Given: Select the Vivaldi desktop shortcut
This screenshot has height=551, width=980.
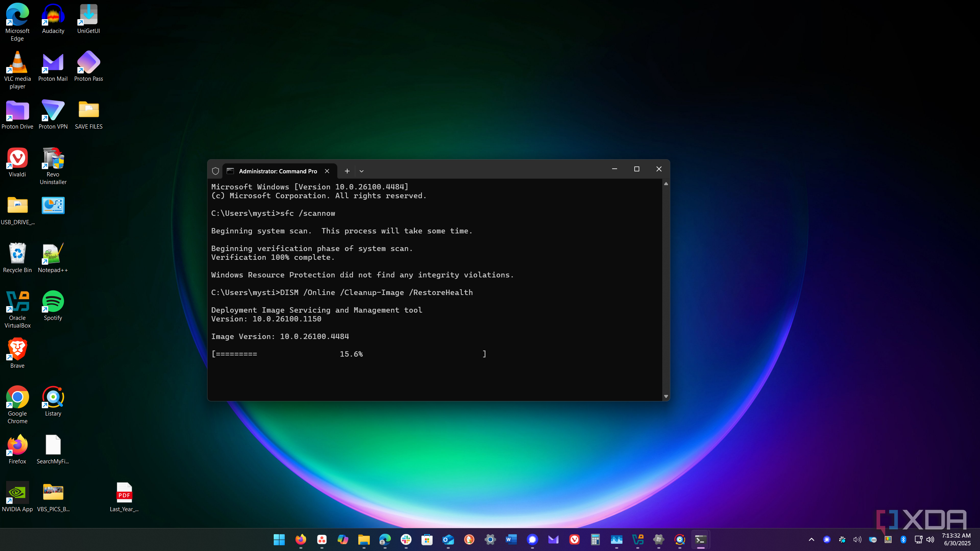Looking at the screenshot, I should coord(17,162).
